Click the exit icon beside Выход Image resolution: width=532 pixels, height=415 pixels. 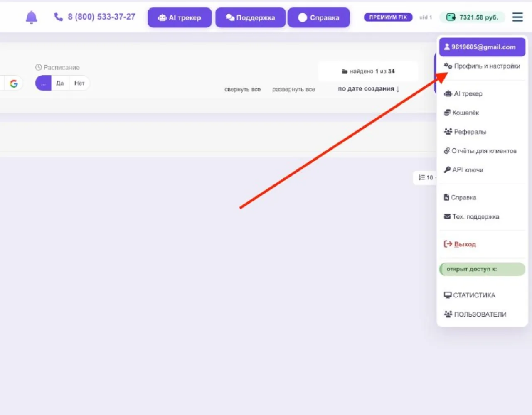click(448, 244)
